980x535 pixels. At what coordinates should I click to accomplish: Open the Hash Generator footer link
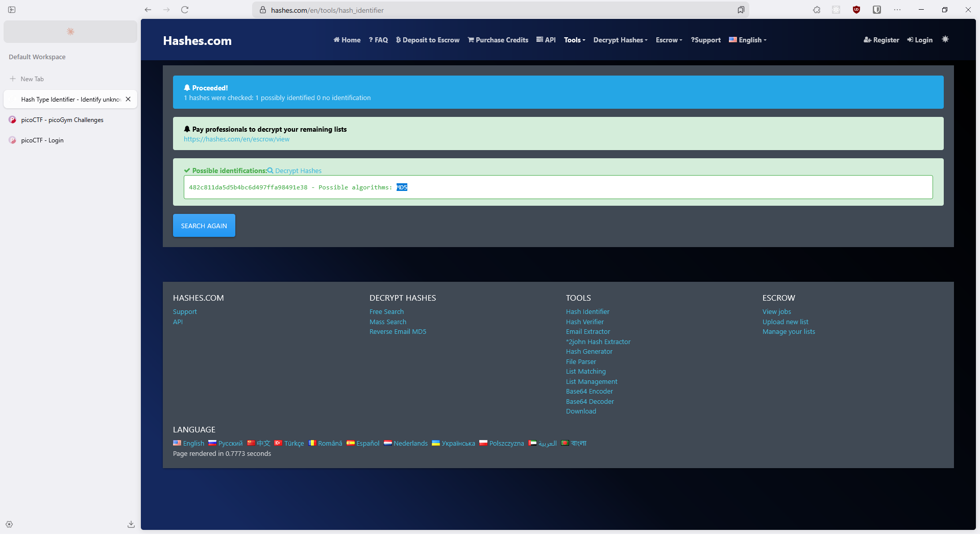pyautogui.click(x=589, y=352)
